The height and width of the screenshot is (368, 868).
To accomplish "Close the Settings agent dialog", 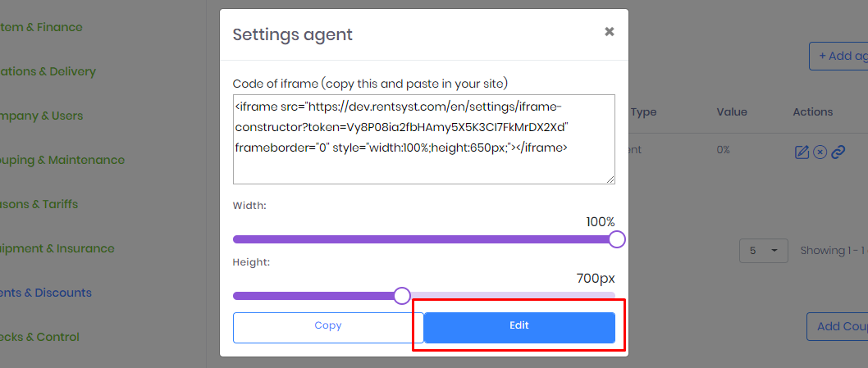I will pyautogui.click(x=609, y=31).
